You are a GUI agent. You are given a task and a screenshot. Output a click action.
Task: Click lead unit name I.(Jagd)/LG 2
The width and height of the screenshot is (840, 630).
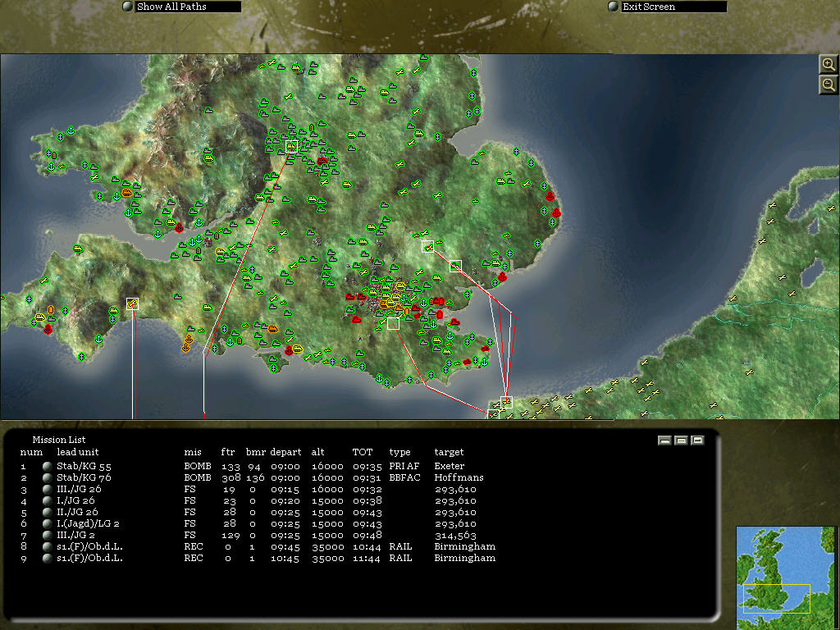(88, 523)
